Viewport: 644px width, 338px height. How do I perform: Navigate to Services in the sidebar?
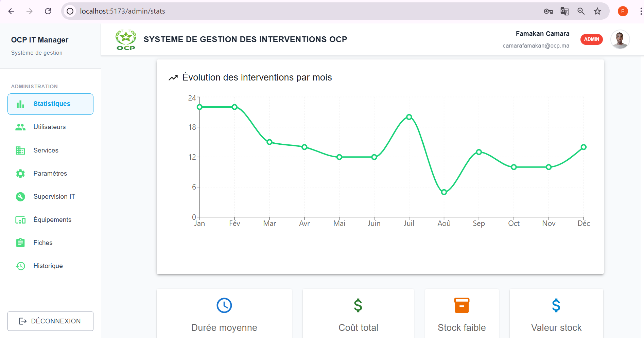coord(46,150)
